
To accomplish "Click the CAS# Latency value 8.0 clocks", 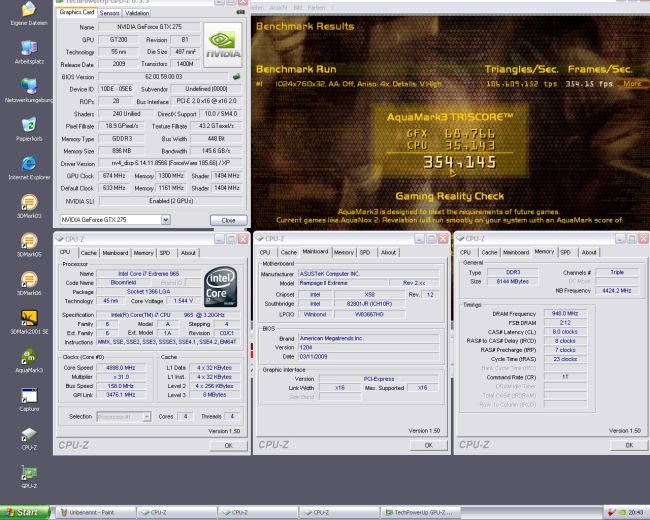I will pos(565,332).
